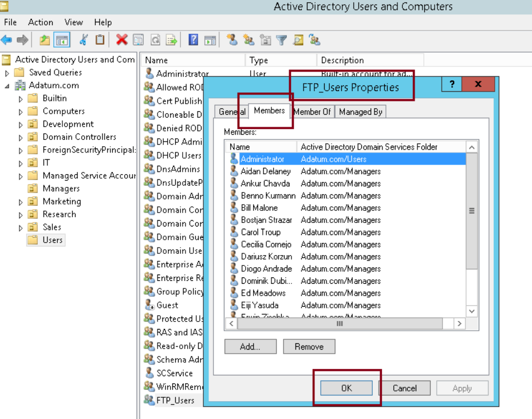
Task: Click the blue Help question icon
Action: (x=194, y=40)
